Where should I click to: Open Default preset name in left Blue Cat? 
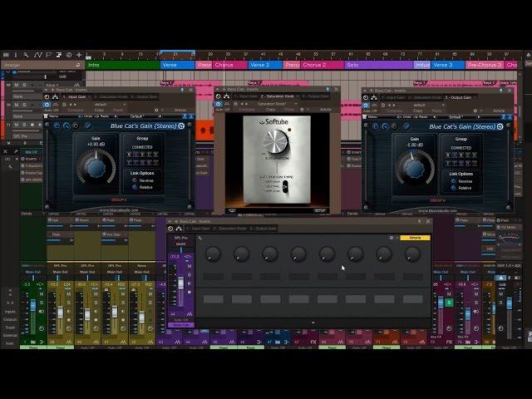point(136,116)
